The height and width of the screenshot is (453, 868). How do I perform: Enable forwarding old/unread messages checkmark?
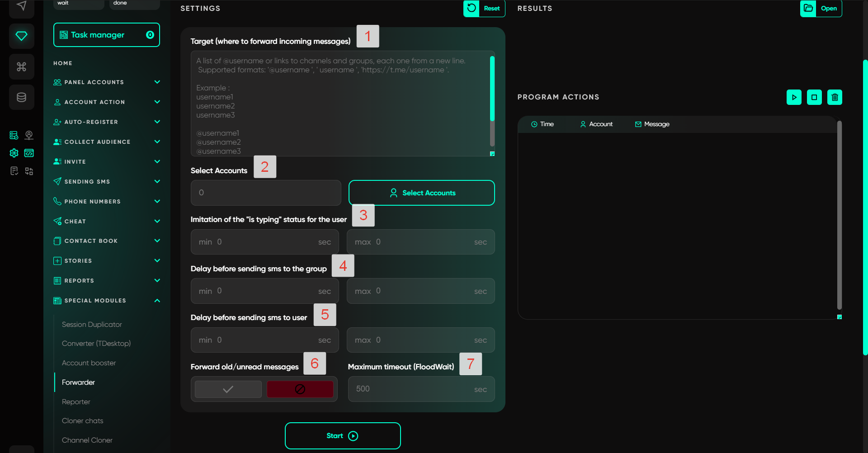coord(228,389)
